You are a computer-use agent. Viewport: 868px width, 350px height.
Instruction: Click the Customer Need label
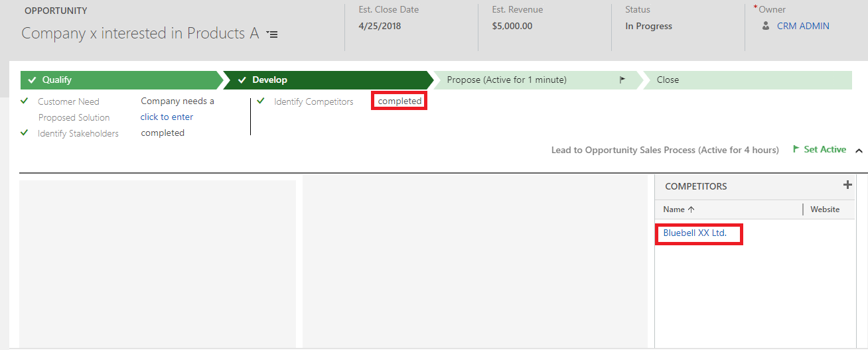(68, 101)
